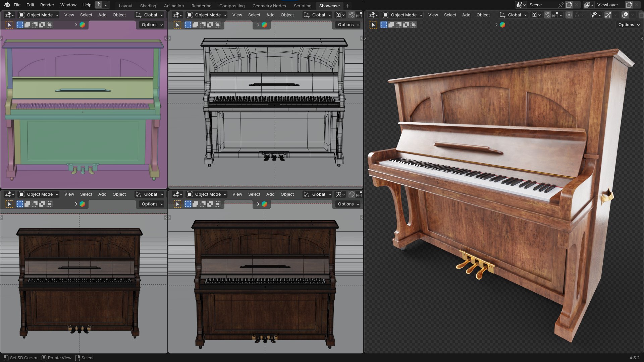
Task: Click the colored cube icon in right viewport
Action: tap(502, 24)
